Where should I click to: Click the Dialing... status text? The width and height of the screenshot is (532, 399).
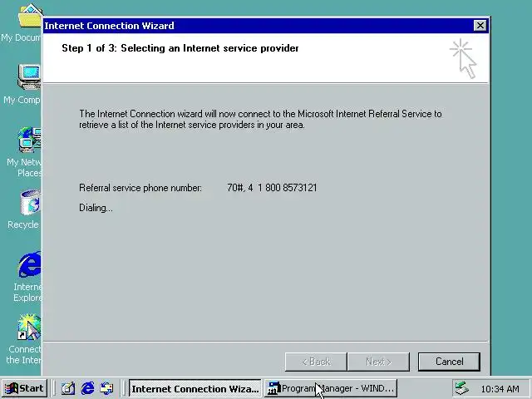point(96,208)
